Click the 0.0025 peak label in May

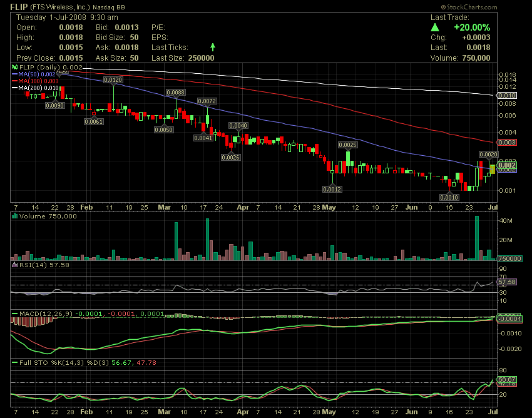(348, 145)
